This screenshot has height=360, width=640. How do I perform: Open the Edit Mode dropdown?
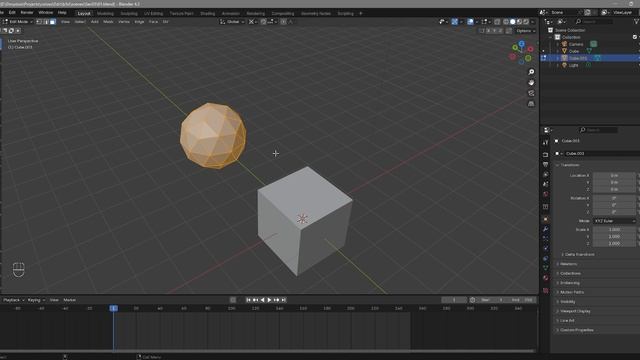[x=18, y=22]
